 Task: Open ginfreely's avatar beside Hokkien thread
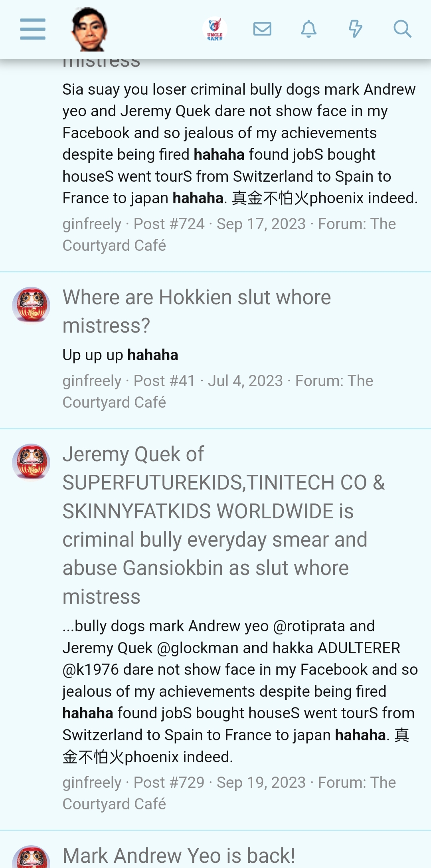[x=31, y=305]
